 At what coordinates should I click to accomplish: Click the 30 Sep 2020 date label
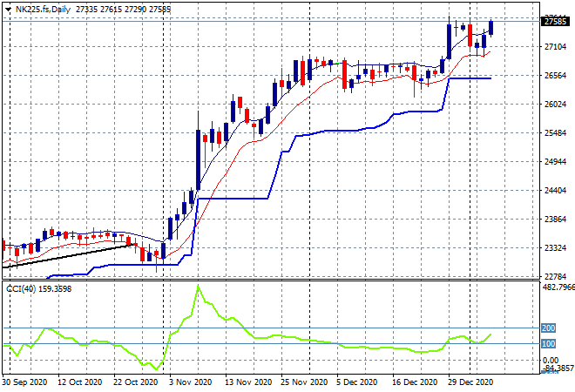pos(25,382)
